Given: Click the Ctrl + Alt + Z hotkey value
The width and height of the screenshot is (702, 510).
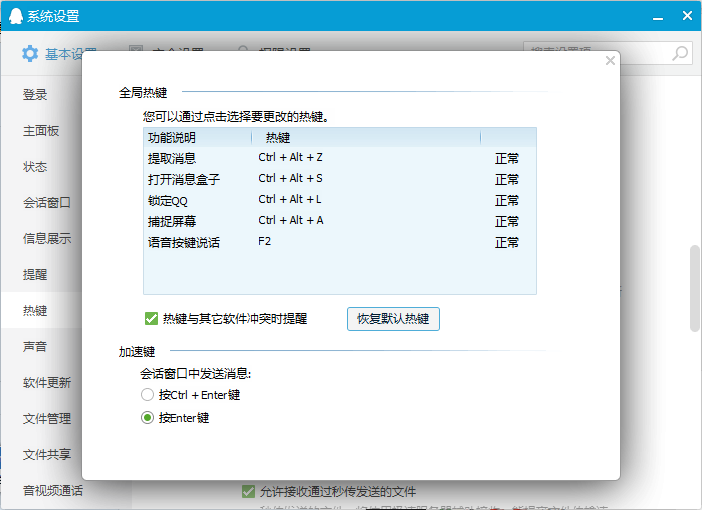Looking at the screenshot, I should [x=290, y=157].
